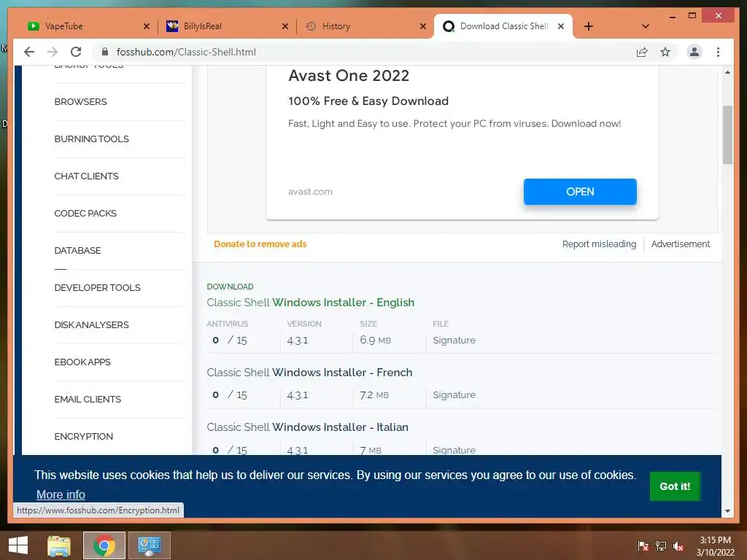Open the BURNING TOOLS category
The width and height of the screenshot is (747, 560).
coord(91,139)
